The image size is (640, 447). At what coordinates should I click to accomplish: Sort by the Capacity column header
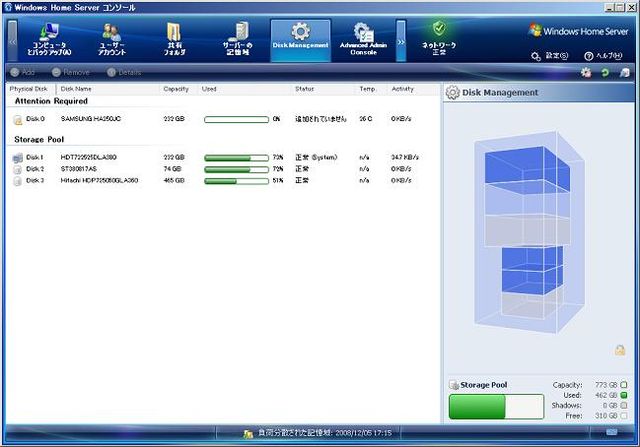point(176,89)
